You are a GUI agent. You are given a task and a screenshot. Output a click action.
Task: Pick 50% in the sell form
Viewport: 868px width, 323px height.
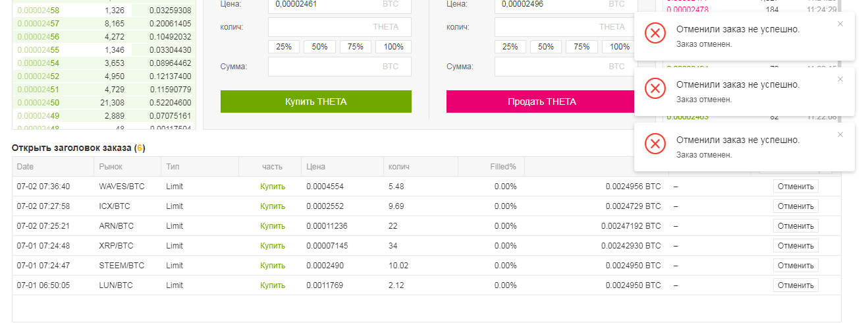click(x=546, y=47)
